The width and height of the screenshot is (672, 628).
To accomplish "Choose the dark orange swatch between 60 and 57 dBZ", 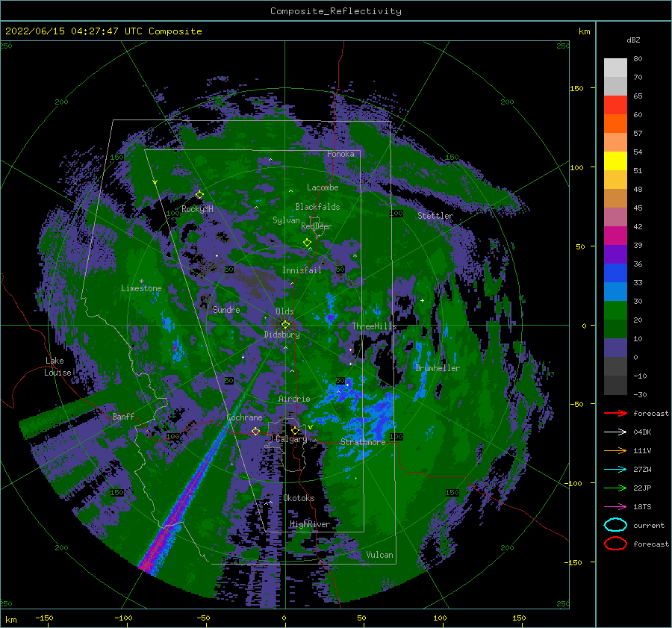I will (615, 123).
